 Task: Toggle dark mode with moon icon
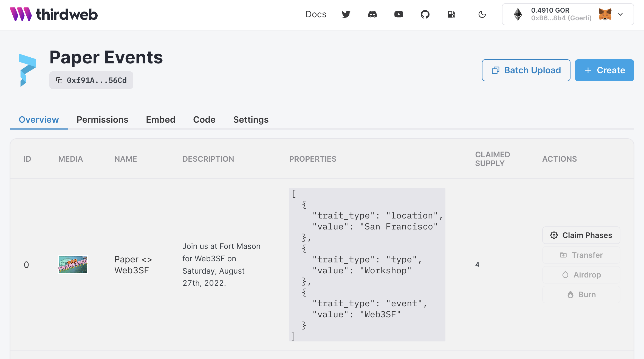[x=482, y=14]
